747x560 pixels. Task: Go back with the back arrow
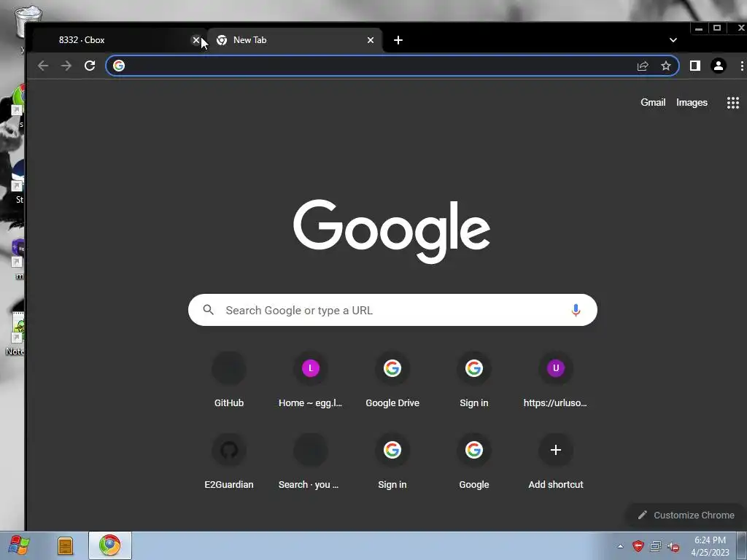coord(43,66)
